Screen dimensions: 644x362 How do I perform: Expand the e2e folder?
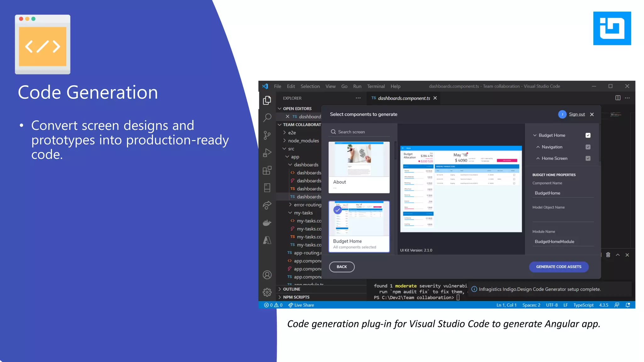click(x=284, y=133)
